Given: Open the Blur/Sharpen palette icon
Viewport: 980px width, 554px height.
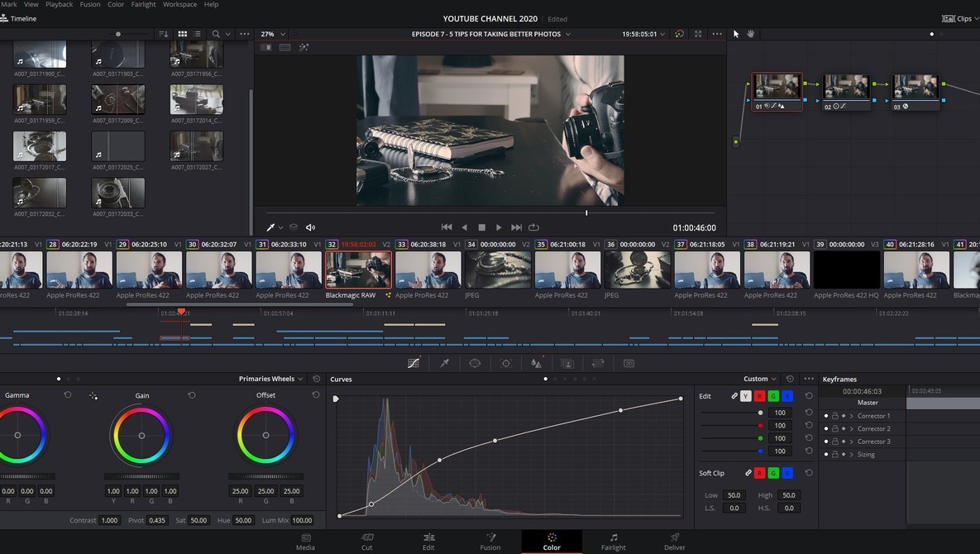Looking at the screenshot, I should coord(536,363).
